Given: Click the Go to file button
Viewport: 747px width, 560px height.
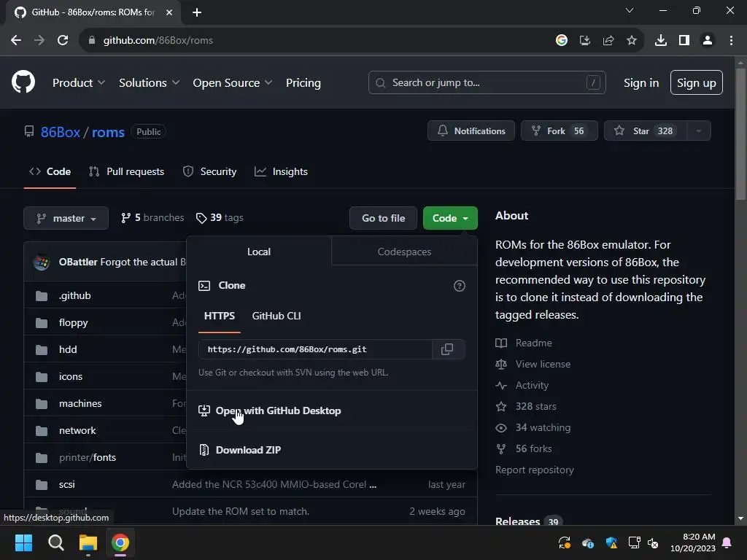Looking at the screenshot, I should (383, 218).
